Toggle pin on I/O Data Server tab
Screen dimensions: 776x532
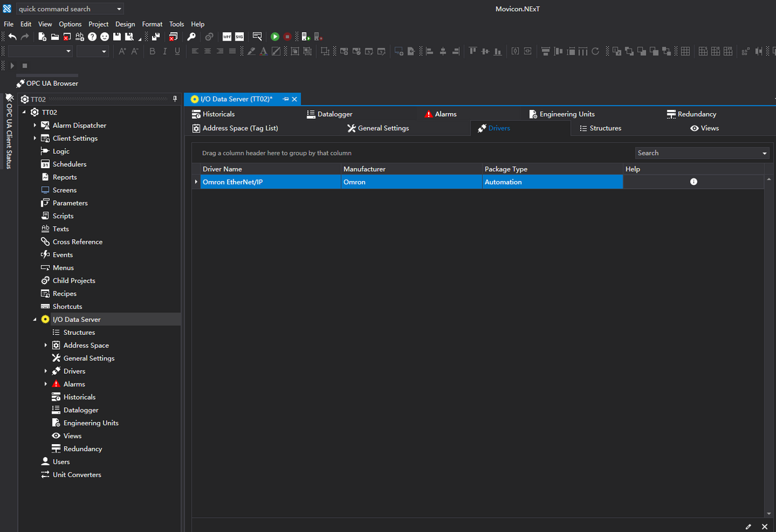point(285,99)
